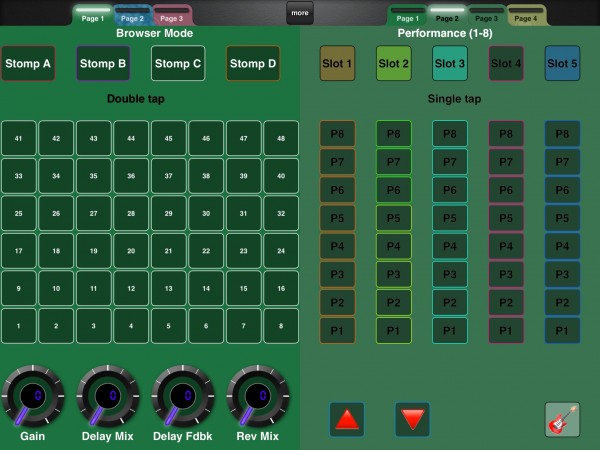Select P1 under Slot 4
Screen dimensions: 600x450
(x=506, y=331)
